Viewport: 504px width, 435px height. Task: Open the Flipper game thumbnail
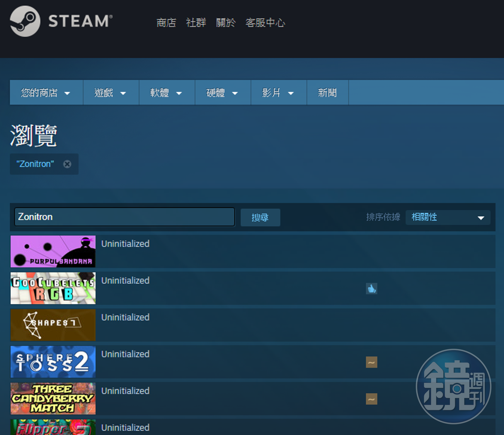pos(53,427)
